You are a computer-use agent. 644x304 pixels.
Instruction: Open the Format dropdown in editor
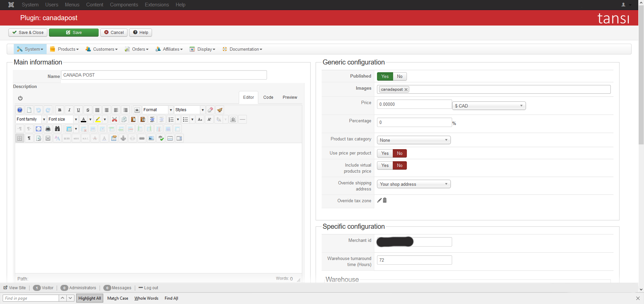point(158,110)
